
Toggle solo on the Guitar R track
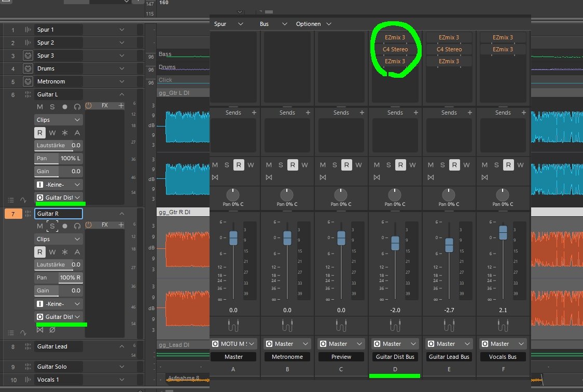pos(52,226)
